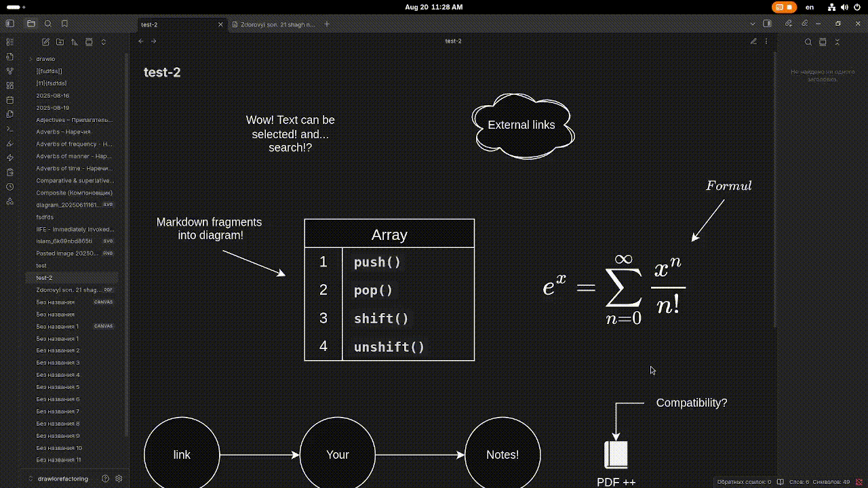Open the templates copy ribbon icon

click(9, 115)
